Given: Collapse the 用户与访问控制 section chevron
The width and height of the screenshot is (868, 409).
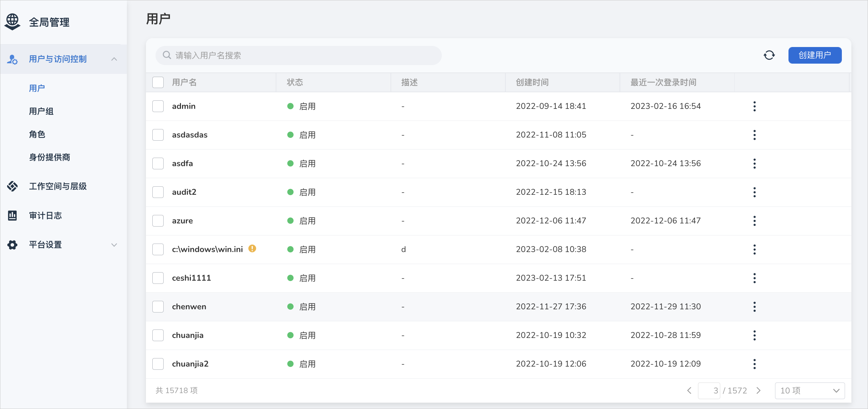Looking at the screenshot, I should tap(114, 59).
